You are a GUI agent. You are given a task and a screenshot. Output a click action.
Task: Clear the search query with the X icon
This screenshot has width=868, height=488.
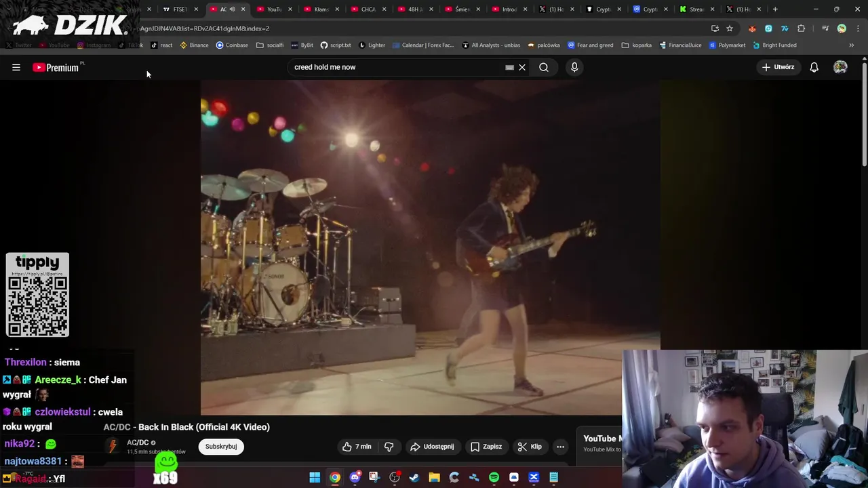click(522, 67)
